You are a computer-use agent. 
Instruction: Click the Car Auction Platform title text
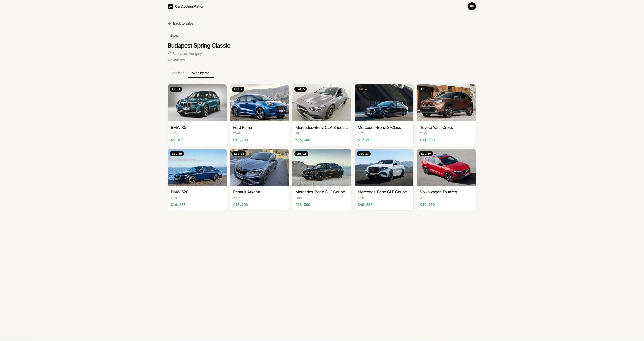tap(191, 6)
